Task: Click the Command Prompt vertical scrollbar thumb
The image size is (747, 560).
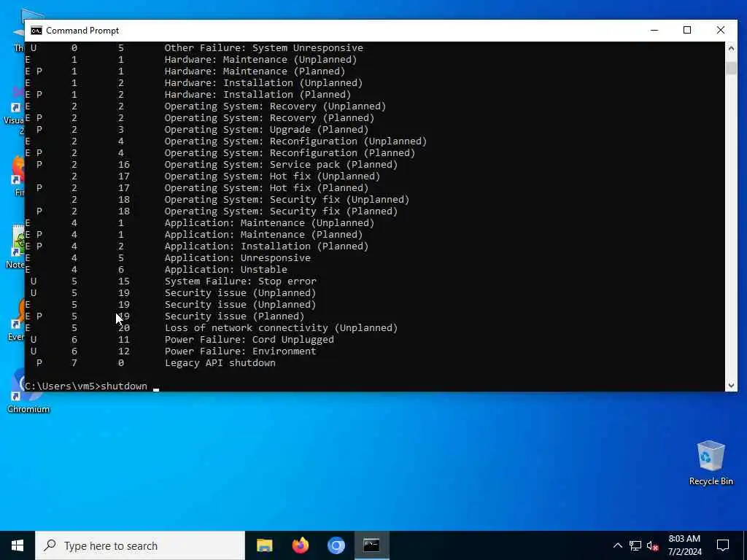Action: click(731, 68)
